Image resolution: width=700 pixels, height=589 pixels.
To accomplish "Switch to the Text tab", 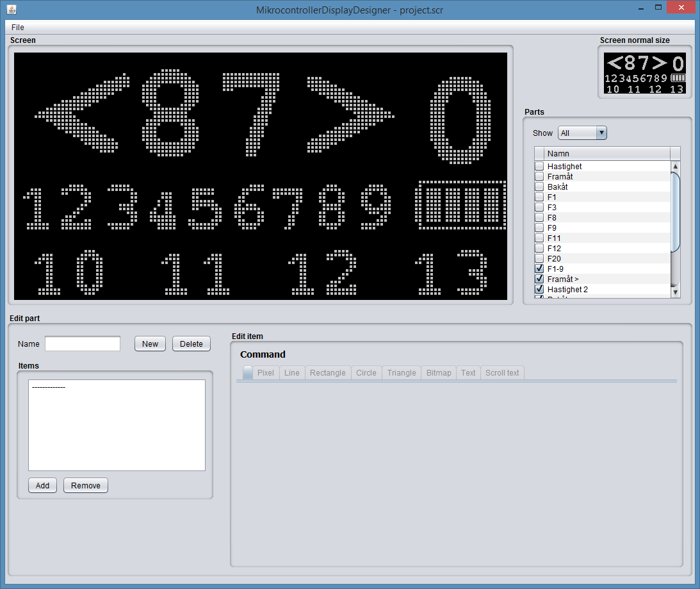I will click(468, 373).
